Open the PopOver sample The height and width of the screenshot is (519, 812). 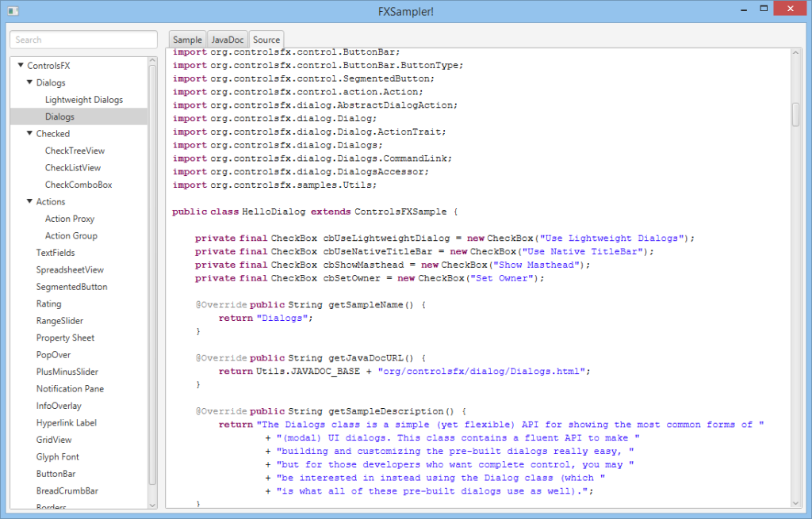click(x=53, y=354)
